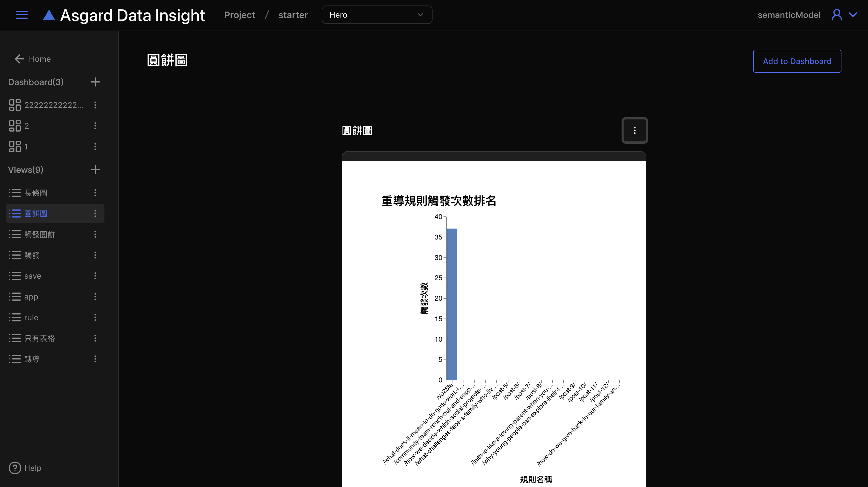Expand the user account chevron menu

click(x=853, y=15)
